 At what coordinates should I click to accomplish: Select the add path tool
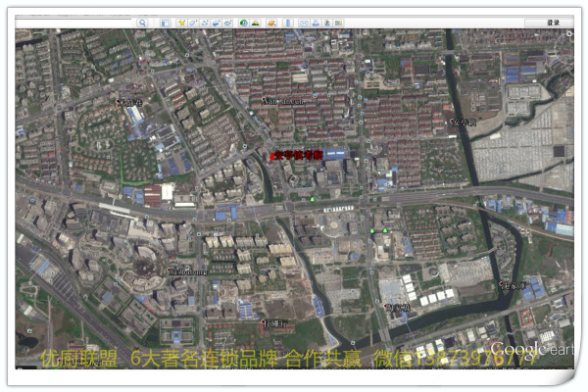point(205,23)
